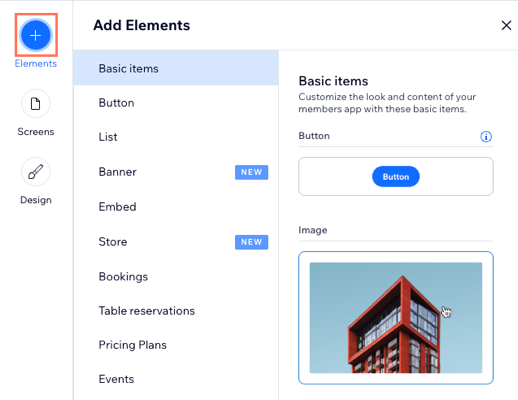Close the Add Elements panel
The height and width of the screenshot is (400, 518).
point(506,25)
